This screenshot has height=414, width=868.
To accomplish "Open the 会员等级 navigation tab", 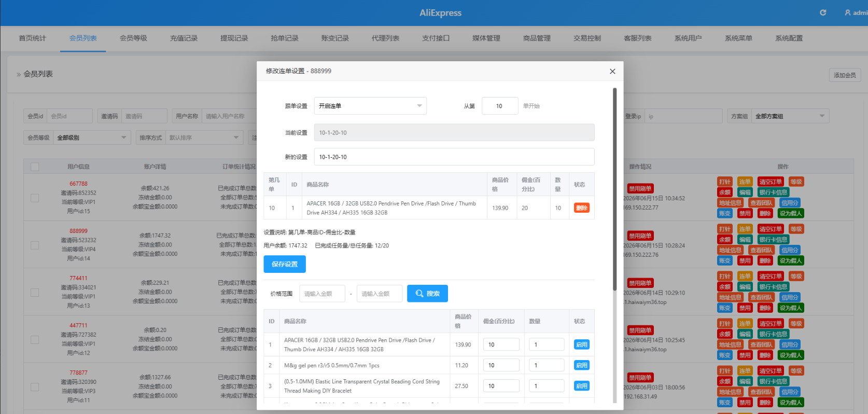I will [x=133, y=38].
